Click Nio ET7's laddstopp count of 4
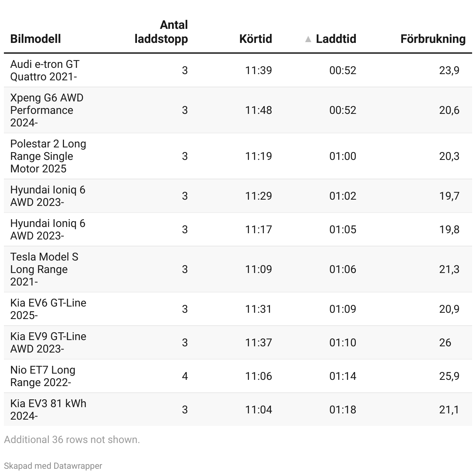Screen dimensions: 476x475 tap(185, 376)
